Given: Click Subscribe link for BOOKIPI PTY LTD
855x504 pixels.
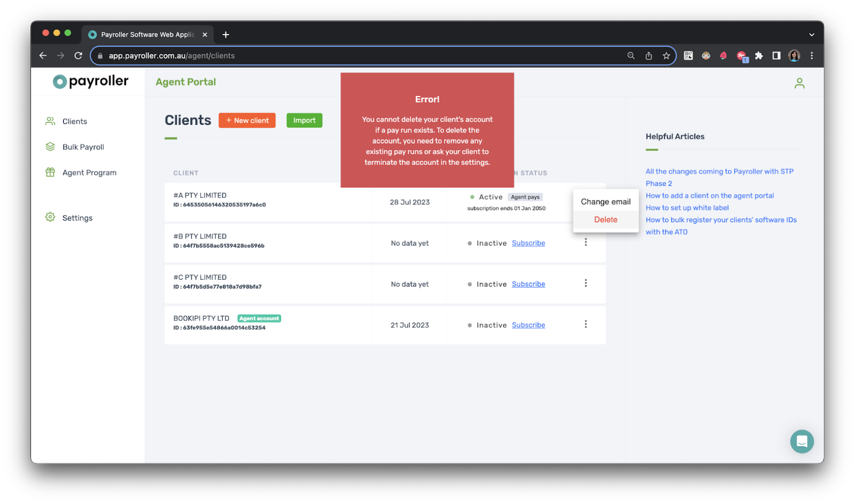Looking at the screenshot, I should [528, 326].
